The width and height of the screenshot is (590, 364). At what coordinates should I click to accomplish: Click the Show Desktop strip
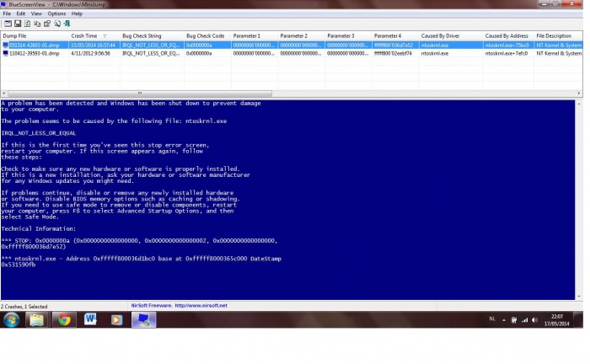(x=578, y=320)
